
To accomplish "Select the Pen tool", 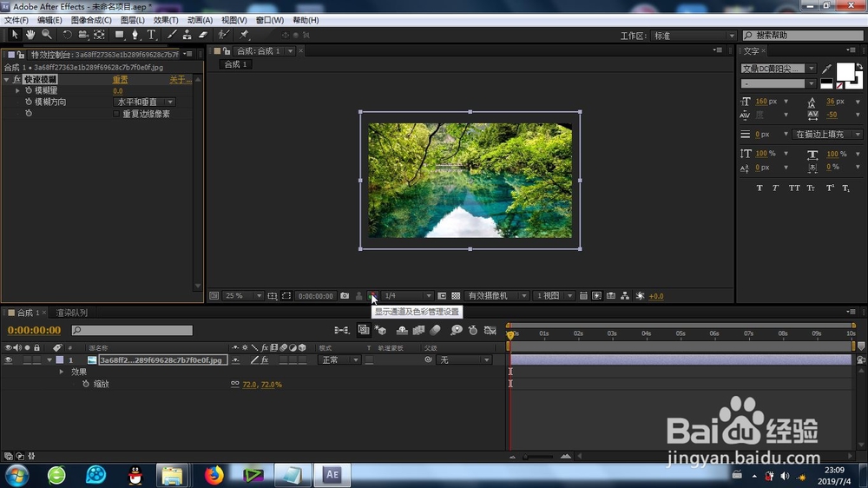I will [x=135, y=35].
